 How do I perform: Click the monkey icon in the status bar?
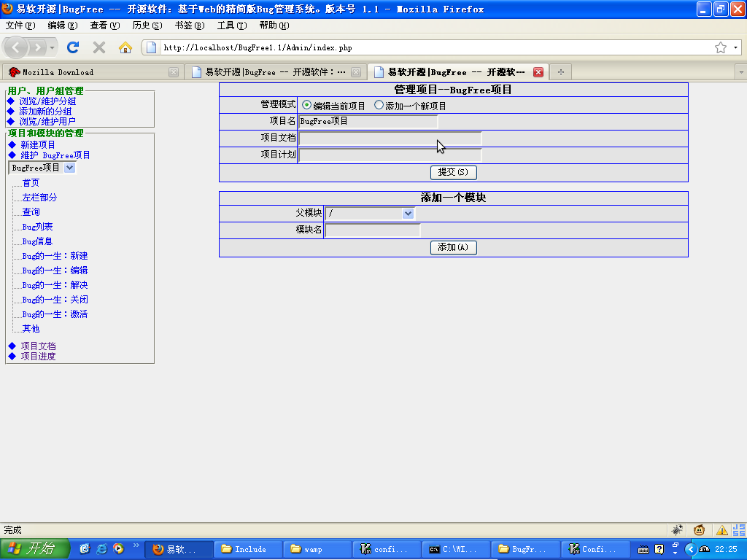tap(699, 529)
